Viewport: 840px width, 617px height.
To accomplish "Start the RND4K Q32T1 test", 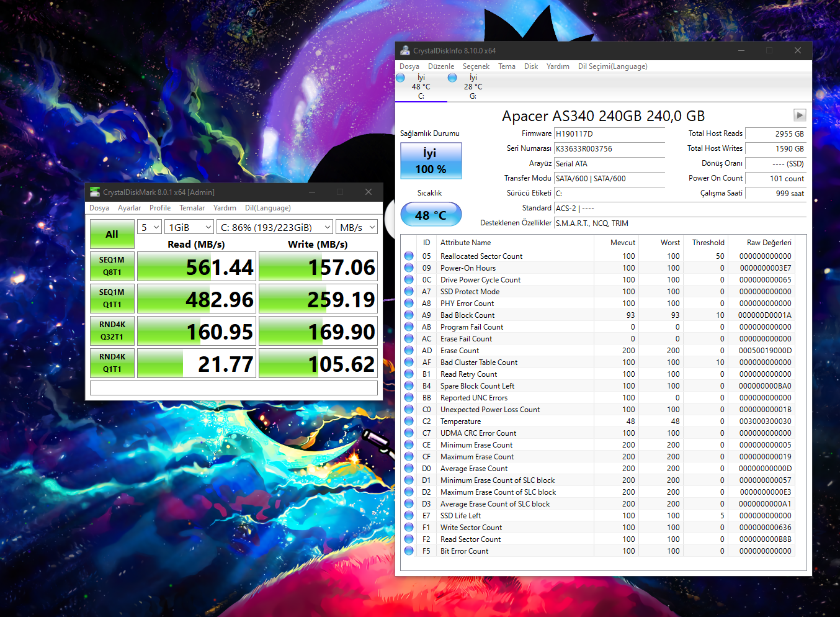I will tap(112, 330).
